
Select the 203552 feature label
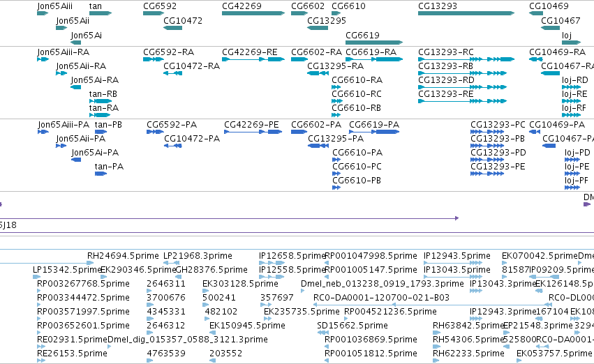pos(225,354)
